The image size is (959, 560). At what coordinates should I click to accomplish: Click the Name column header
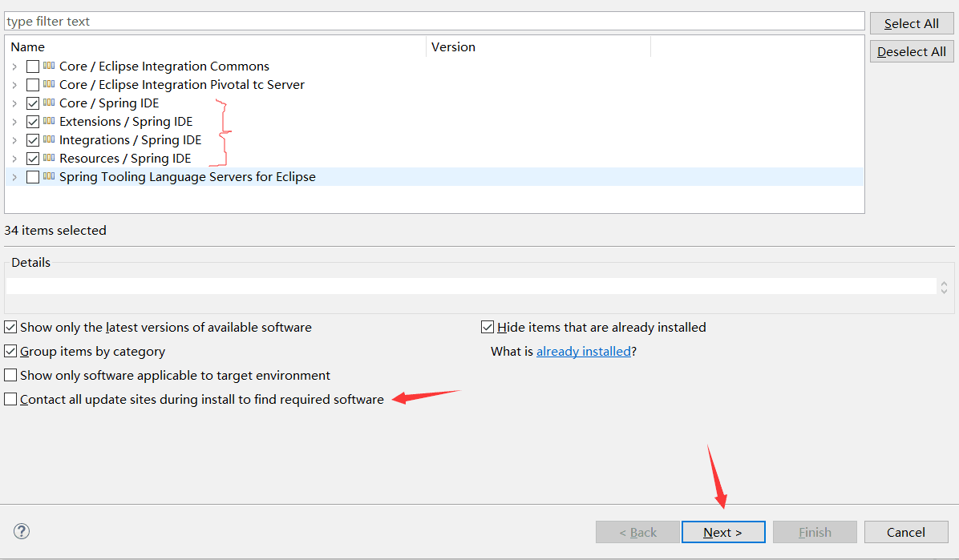click(215, 47)
